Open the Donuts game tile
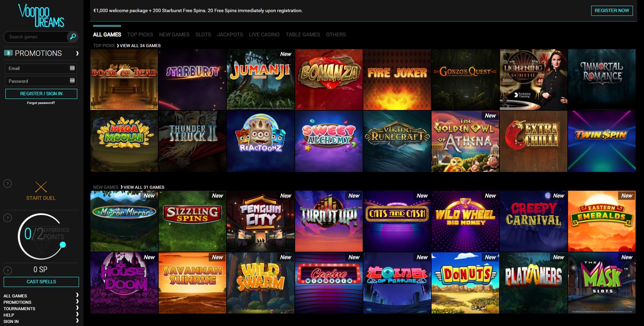Screen dimensions: 644x326 click(465, 283)
